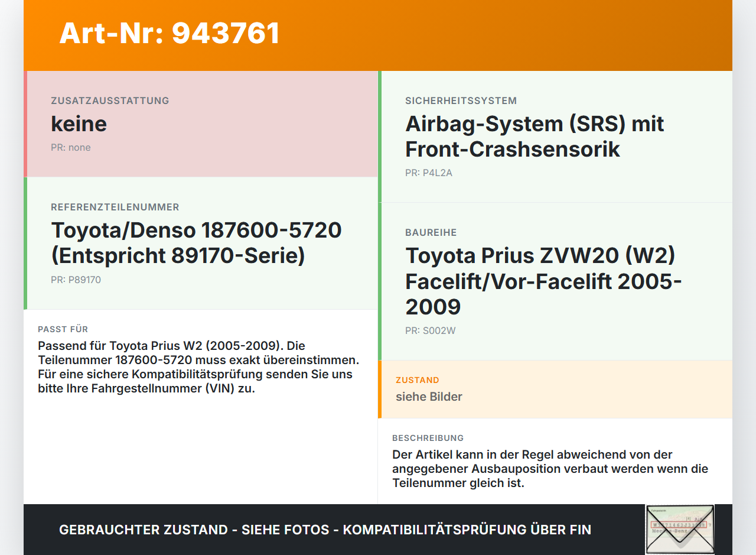Click the 'PR: P89170' code
This screenshot has width=756, height=555.
pos(76,280)
